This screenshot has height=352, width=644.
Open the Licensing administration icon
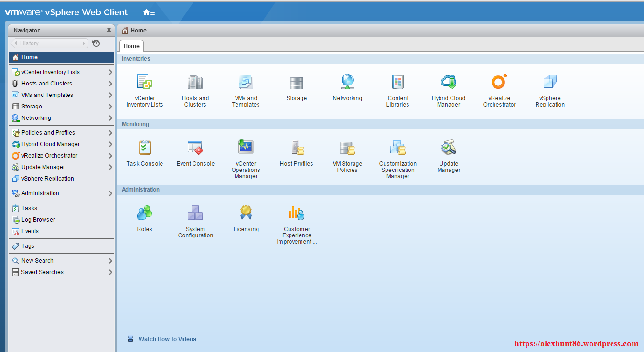tap(246, 213)
